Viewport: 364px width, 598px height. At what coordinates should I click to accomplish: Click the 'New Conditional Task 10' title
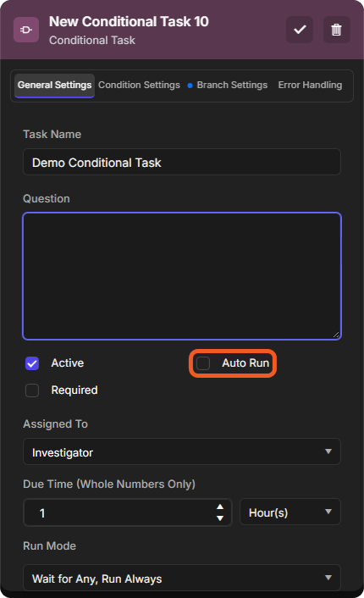[129, 22]
